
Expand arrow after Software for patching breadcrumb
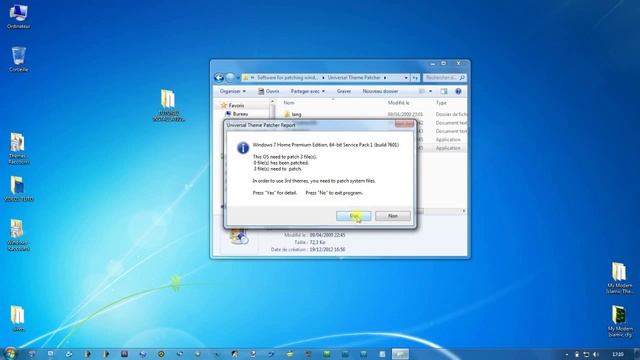pos(323,78)
